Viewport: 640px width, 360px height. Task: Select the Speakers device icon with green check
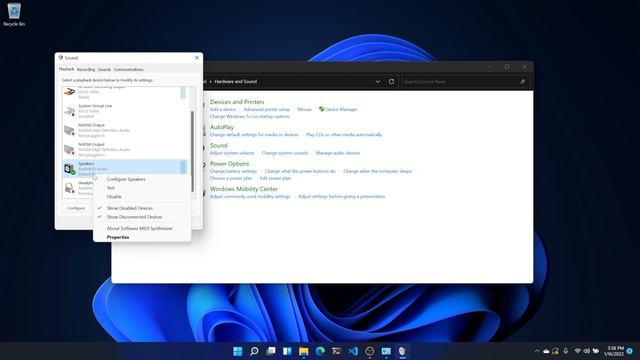click(70, 168)
